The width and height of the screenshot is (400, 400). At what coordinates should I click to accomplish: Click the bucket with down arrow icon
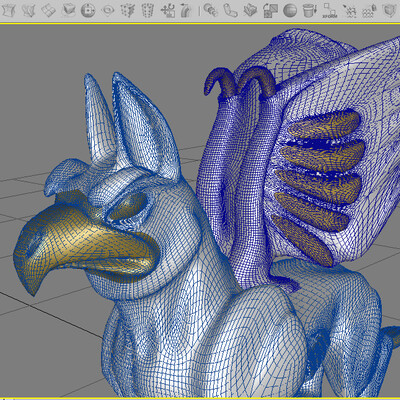click(x=310, y=10)
